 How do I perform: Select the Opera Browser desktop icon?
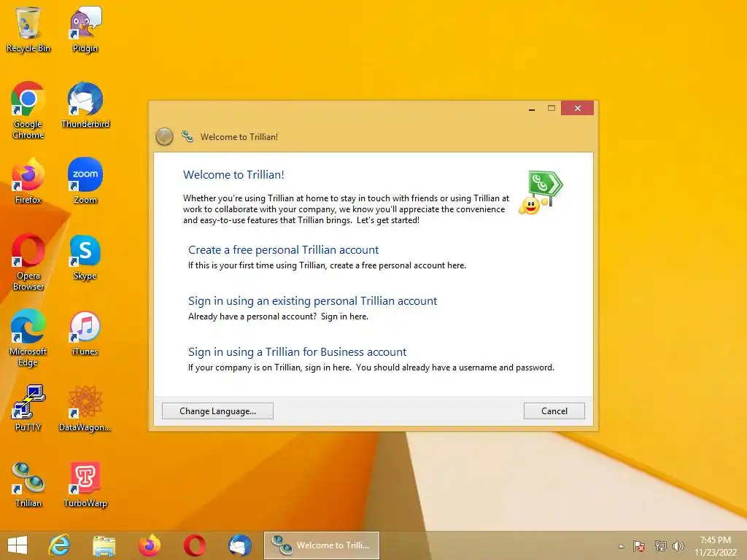pyautogui.click(x=28, y=262)
